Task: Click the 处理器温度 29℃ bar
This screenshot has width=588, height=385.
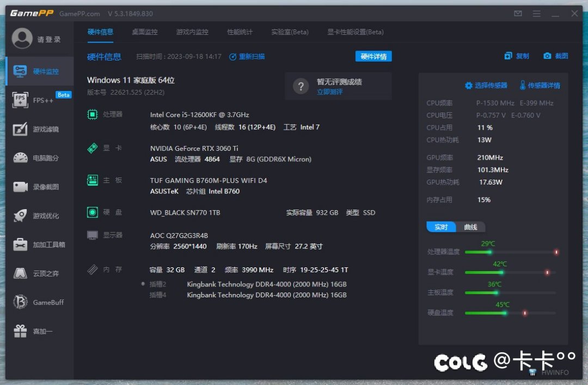Action: (x=511, y=252)
